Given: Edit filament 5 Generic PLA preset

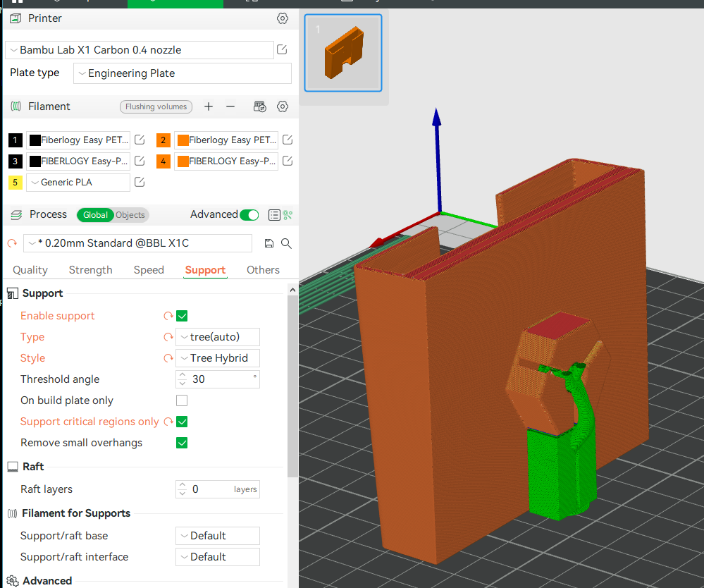Looking at the screenshot, I should pos(140,182).
